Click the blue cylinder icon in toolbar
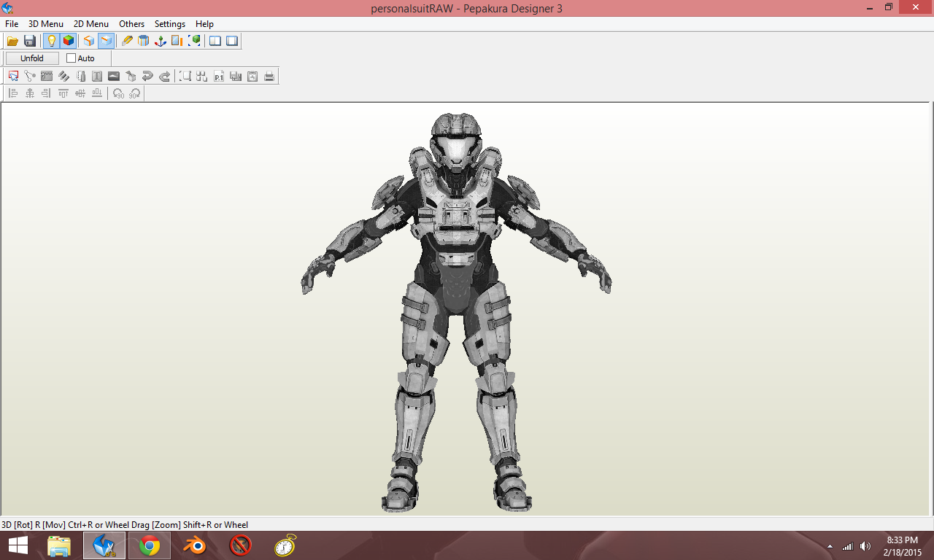Viewport: 934px width, 560px height. [x=144, y=41]
